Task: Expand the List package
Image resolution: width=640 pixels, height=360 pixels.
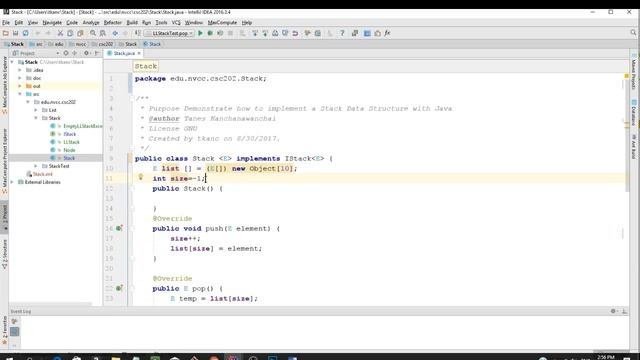Action: 36,110
